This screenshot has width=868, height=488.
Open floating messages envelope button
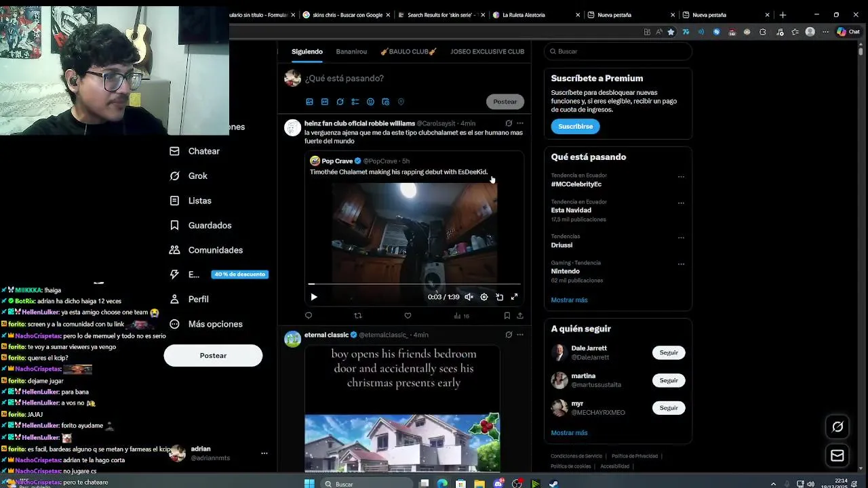click(837, 455)
